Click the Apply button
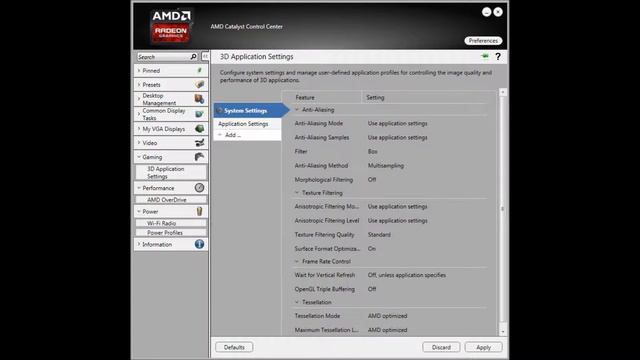 [x=483, y=347]
